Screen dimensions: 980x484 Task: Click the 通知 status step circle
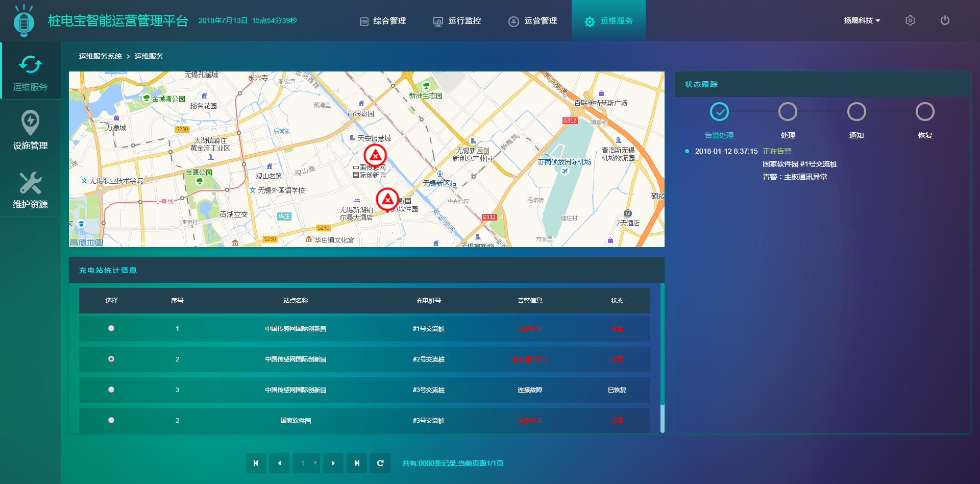point(856,112)
